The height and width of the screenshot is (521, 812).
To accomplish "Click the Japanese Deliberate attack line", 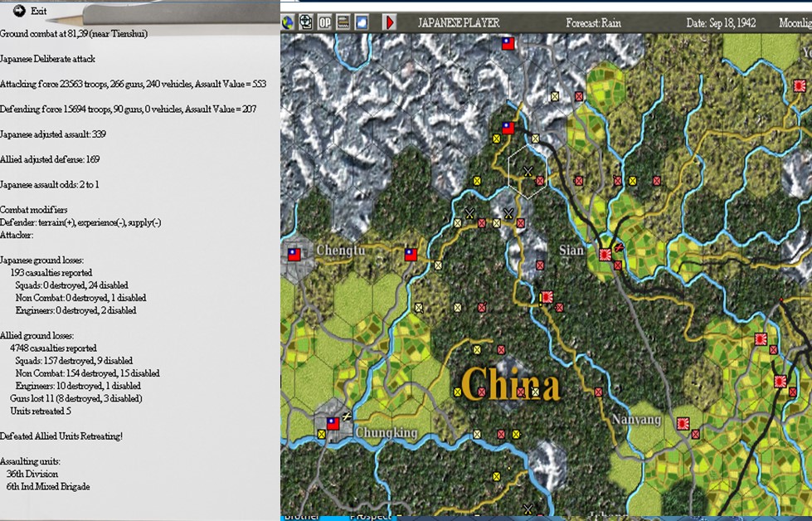I will (x=47, y=59).
